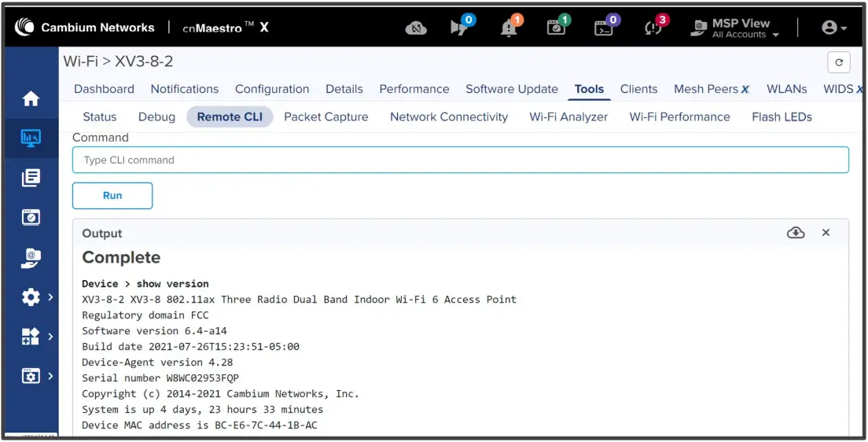Expand the settings gear submenu chevron
This screenshot has width=868, height=442.
pos(50,297)
